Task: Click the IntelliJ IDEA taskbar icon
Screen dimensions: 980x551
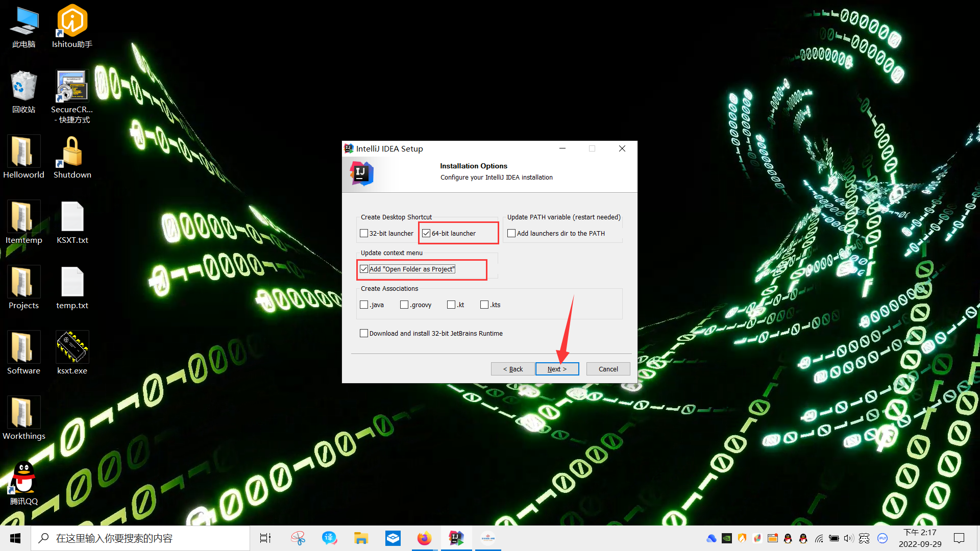Action: point(456,538)
